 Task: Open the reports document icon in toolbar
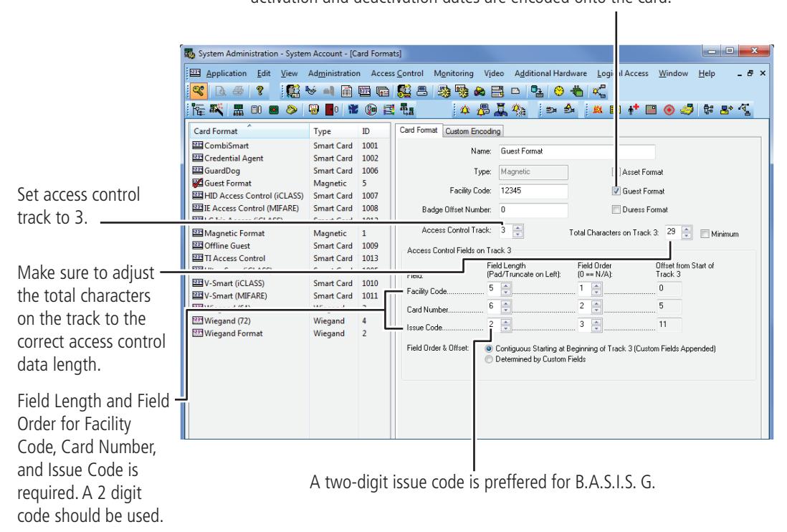tap(346, 91)
